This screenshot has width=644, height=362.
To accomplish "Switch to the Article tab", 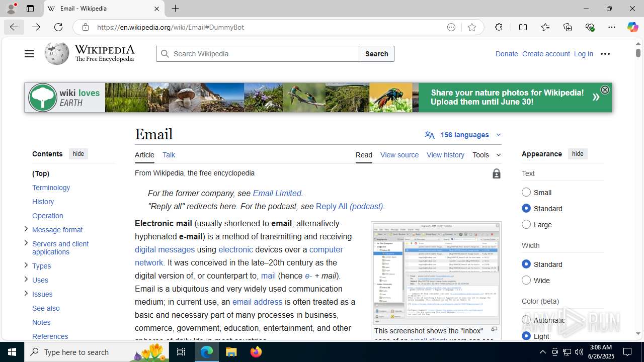I will point(144,155).
